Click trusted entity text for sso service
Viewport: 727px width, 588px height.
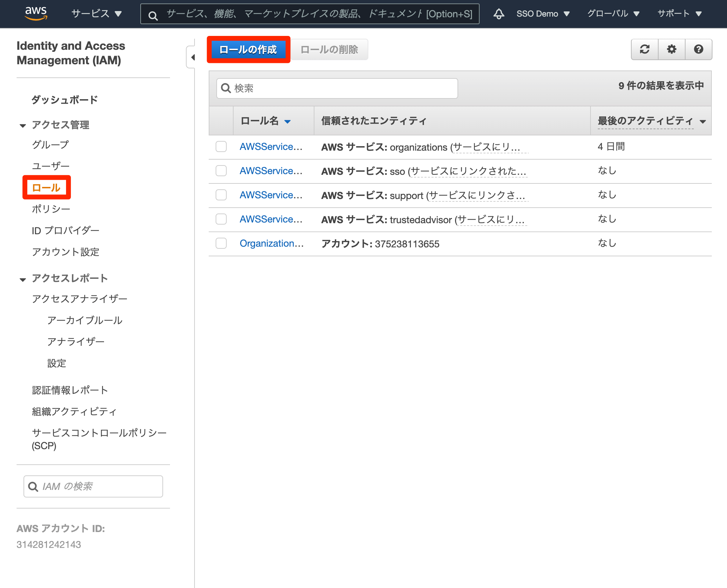click(424, 171)
